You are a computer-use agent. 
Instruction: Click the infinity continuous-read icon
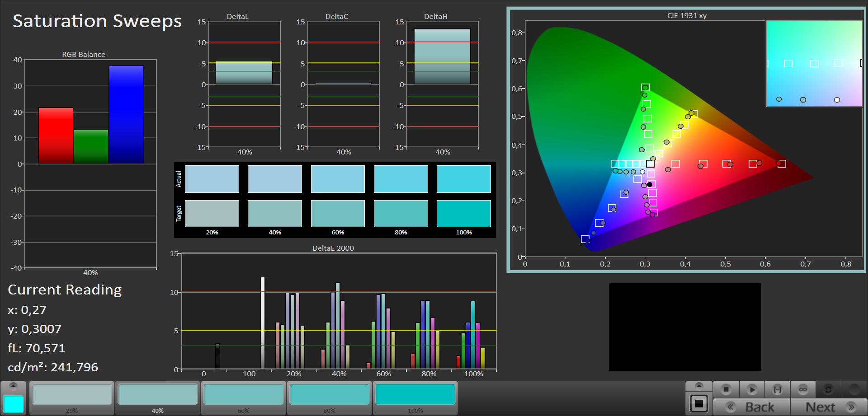[x=803, y=389]
